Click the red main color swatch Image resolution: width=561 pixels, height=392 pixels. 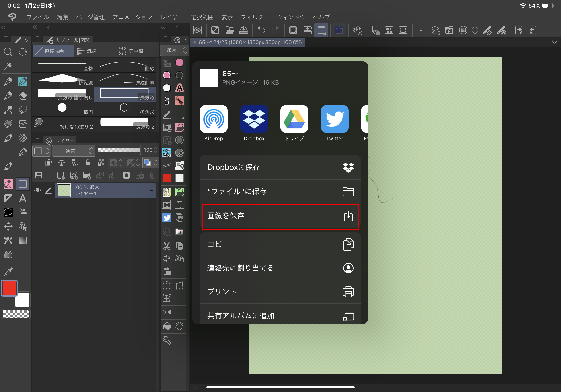[x=9, y=288]
